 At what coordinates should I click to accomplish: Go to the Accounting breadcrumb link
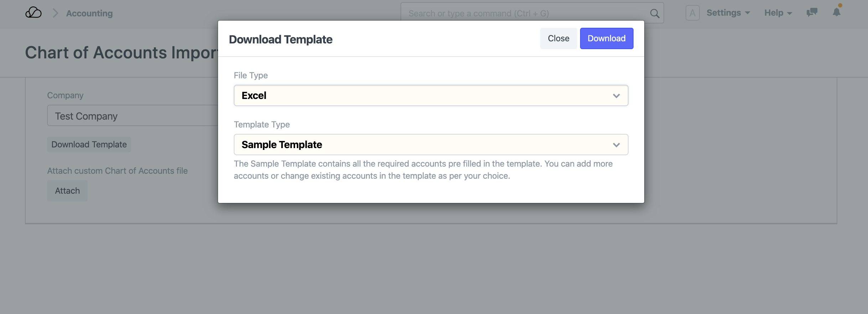[89, 13]
